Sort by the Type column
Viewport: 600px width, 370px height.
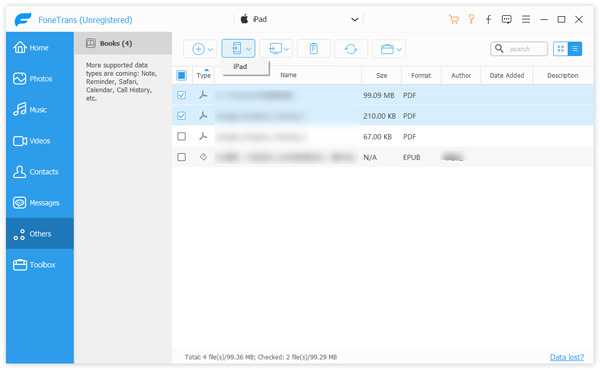tap(204, 75)
